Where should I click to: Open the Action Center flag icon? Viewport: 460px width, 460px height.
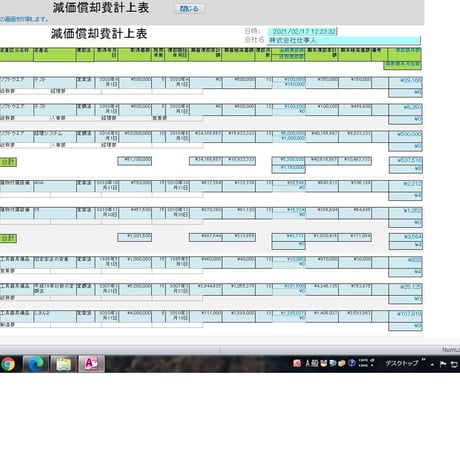(x=443, y=364)
